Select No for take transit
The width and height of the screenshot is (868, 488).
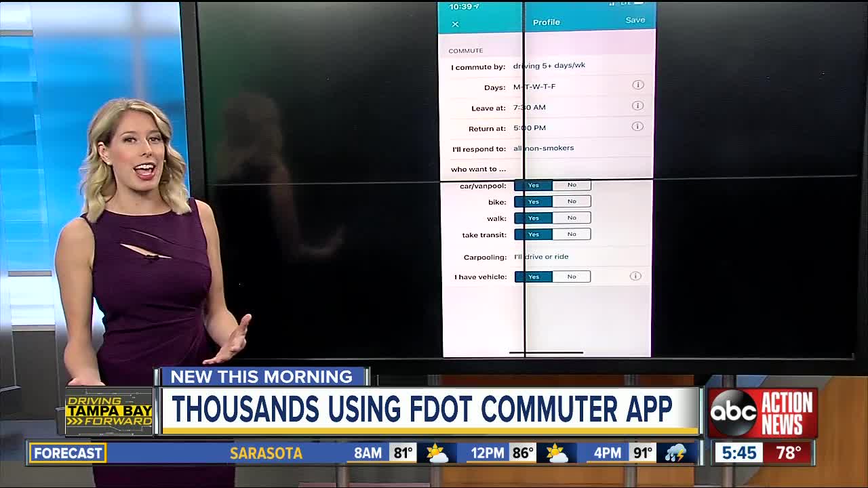pos(572,235)
